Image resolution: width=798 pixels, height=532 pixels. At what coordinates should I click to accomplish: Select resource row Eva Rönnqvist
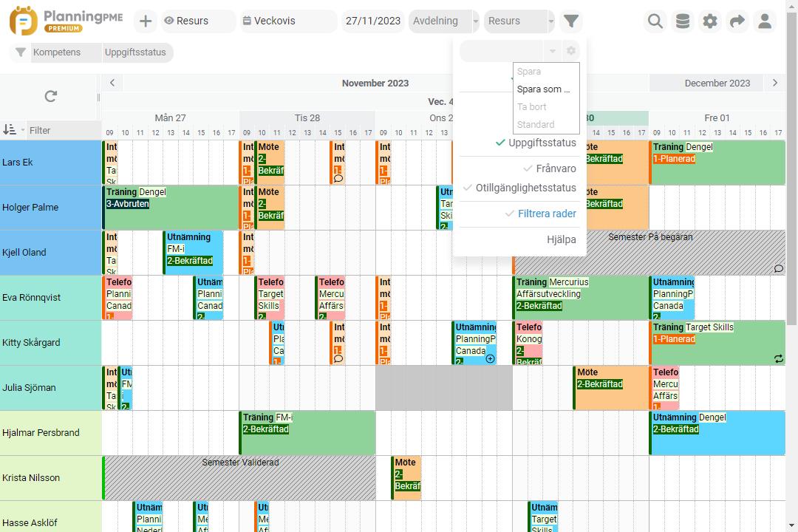click(51, 298)
